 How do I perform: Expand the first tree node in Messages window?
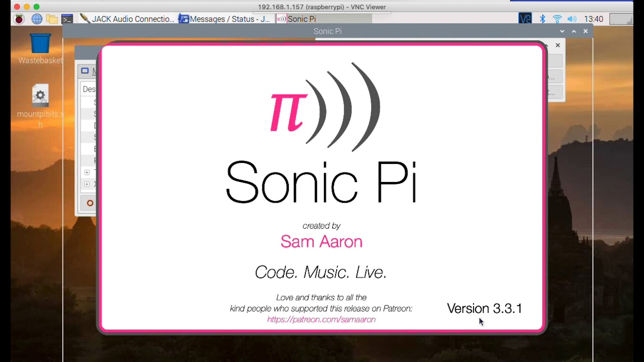(x=87, y=172)
